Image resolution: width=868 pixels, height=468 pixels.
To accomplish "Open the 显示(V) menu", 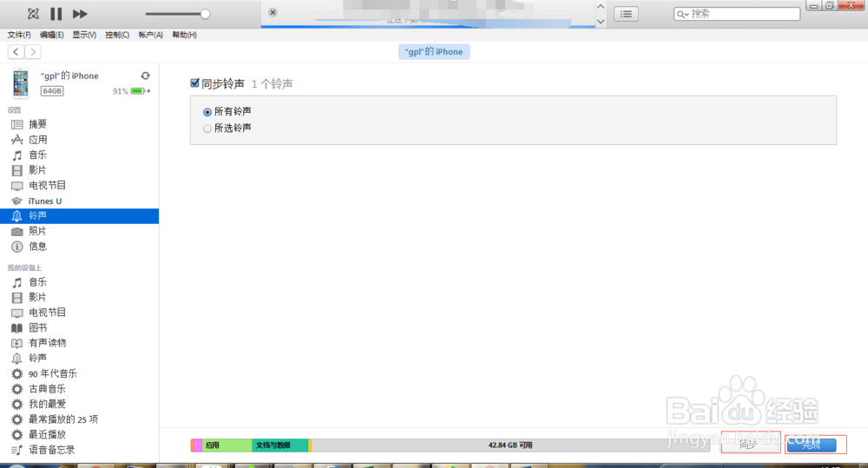I will click(x=84, y=35).
